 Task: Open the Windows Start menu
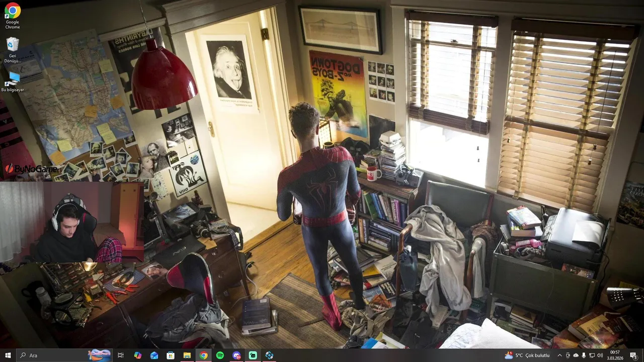pyautogui.click(x=8, y=355)
